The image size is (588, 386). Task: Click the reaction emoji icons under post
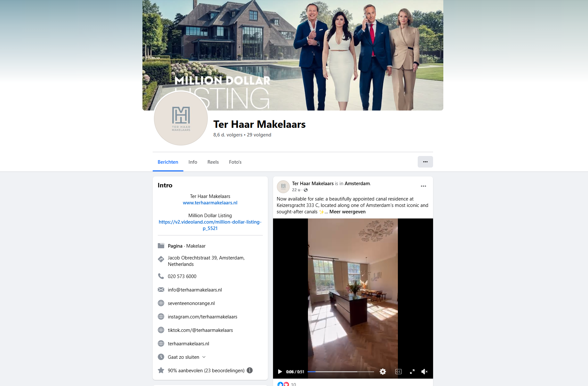tap(283, 384)
